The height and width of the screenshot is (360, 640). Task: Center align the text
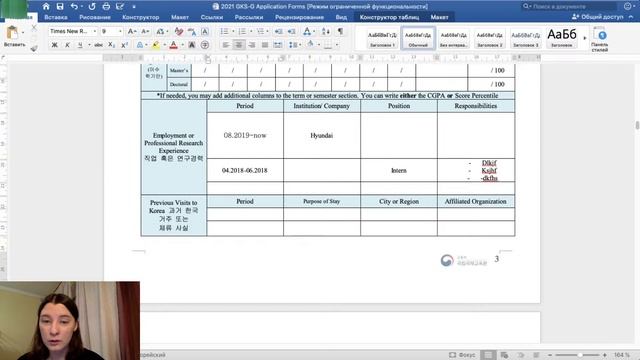click(239, 45)
